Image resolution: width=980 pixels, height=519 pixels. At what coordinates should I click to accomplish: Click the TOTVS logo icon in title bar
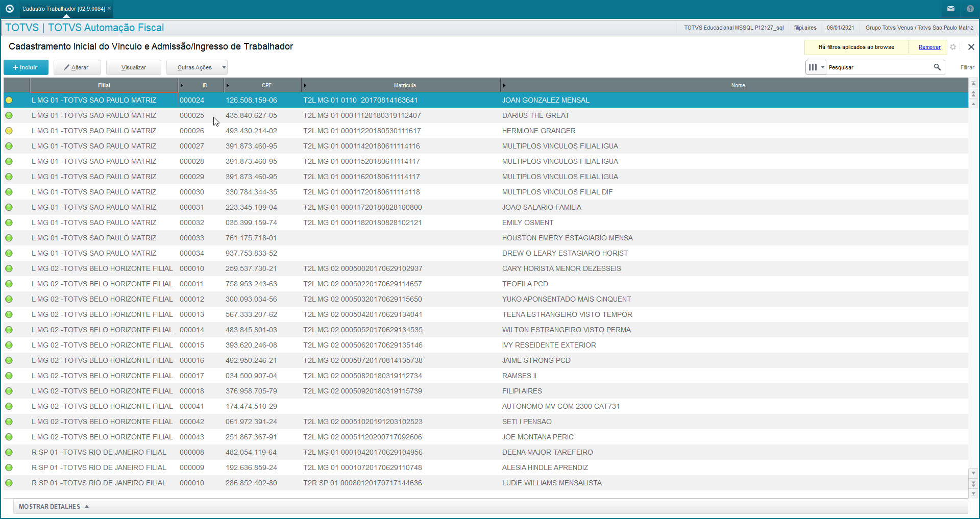(9, 9)
